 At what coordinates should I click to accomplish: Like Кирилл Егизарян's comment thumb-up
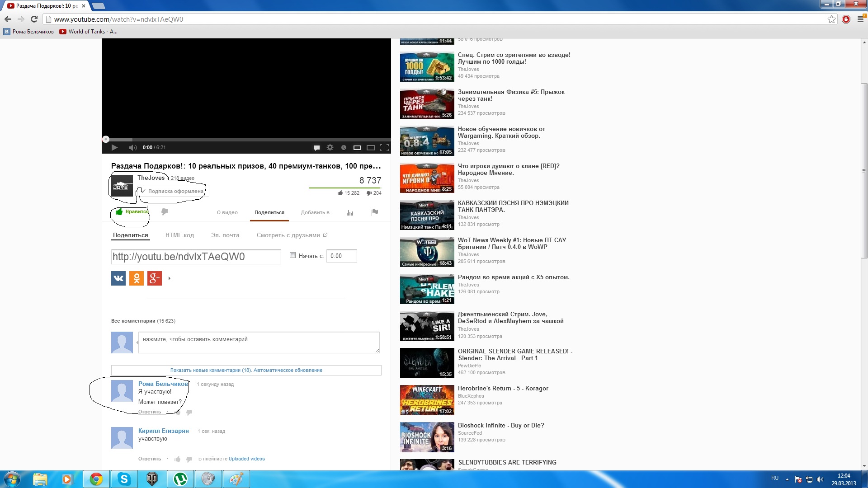[x=177, y=459]
